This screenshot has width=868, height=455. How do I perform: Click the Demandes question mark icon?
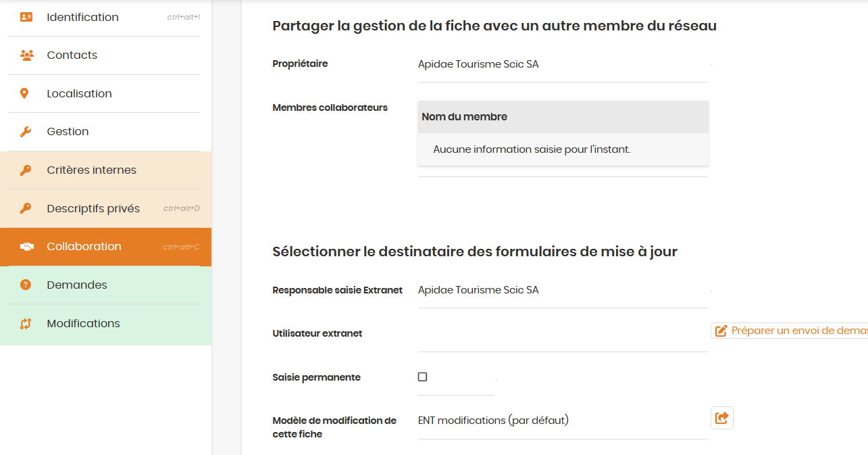26,285
